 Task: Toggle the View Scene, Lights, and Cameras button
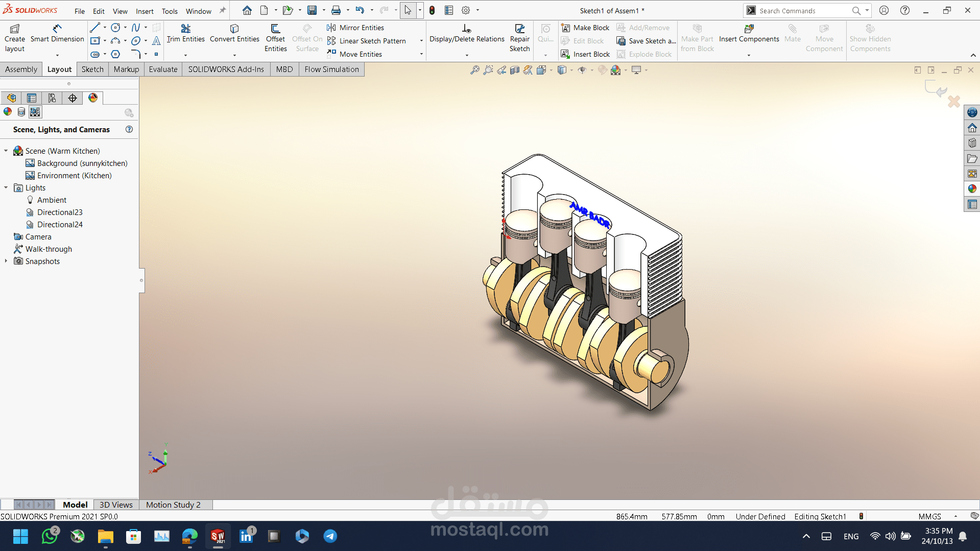click(x=35, y=112)
